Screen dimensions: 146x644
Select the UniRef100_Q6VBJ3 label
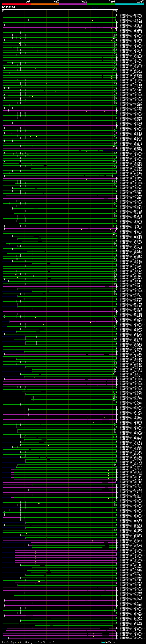(131, 70)
